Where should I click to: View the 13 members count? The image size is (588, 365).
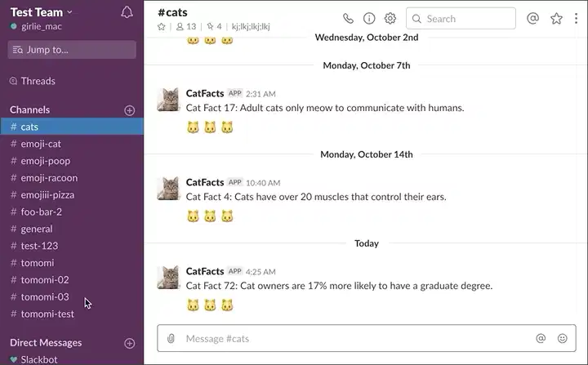(186, 27)
